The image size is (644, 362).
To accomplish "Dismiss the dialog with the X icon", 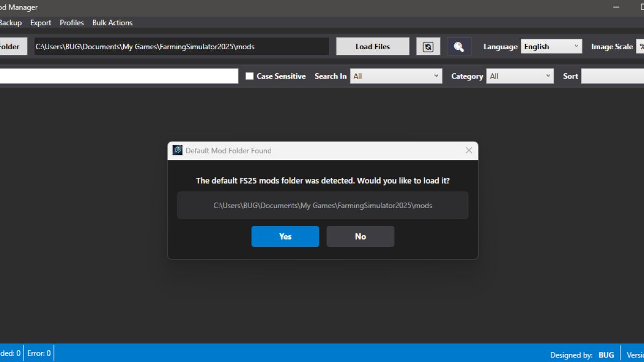I will 468,150.
